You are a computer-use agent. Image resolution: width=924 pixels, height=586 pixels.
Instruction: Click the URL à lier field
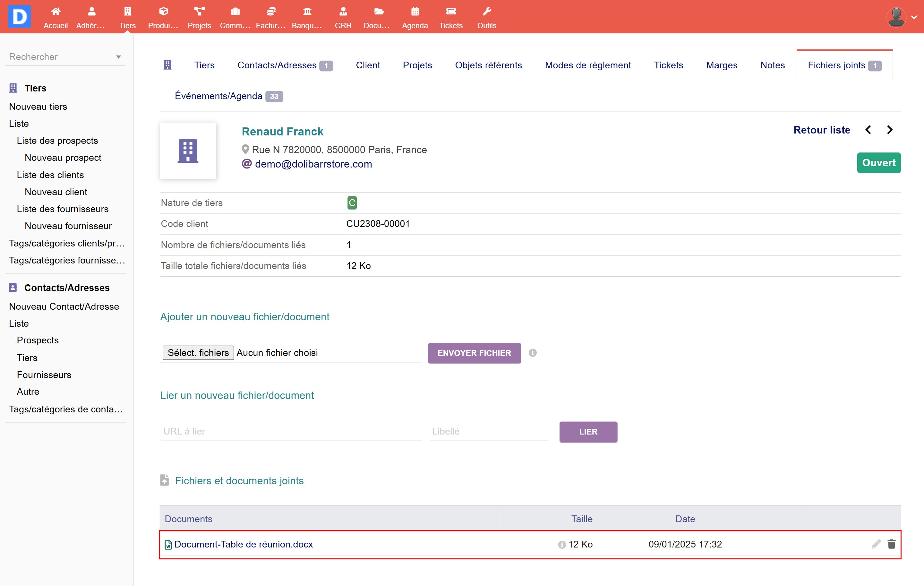pos(291,431)
